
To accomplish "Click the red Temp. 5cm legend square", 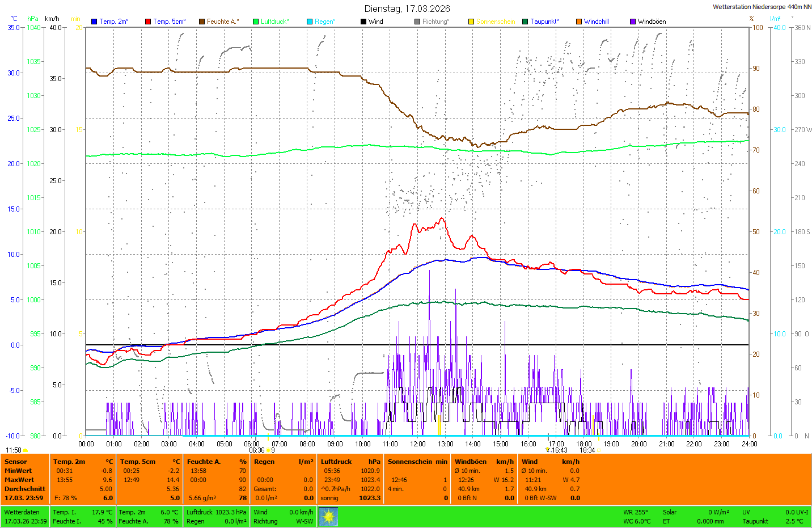I will (148, 22).
